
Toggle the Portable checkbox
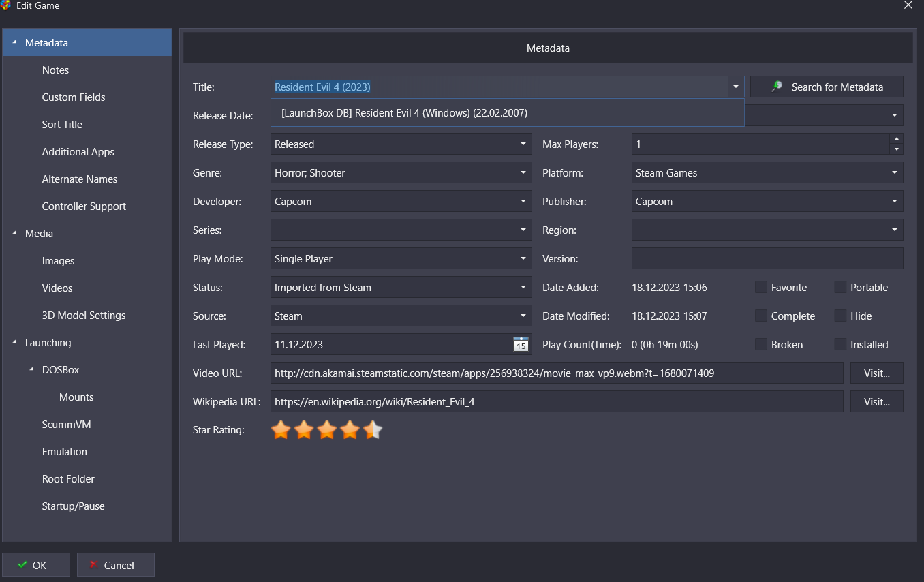840,288
